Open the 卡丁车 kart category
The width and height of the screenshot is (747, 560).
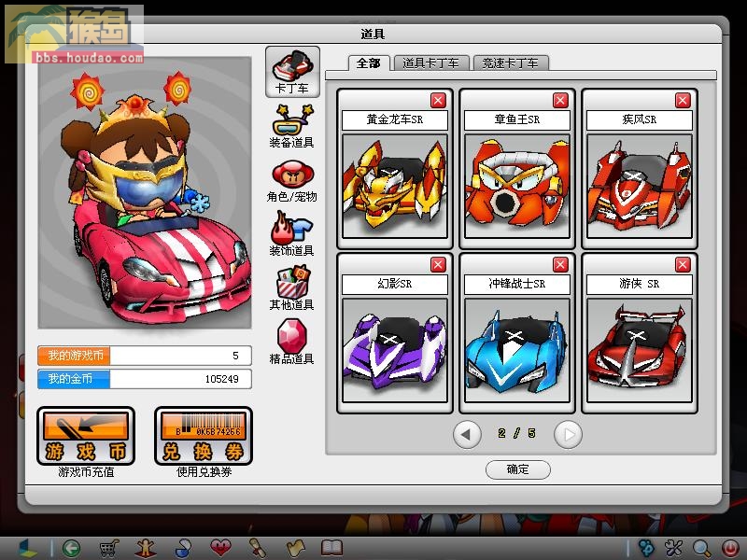(x=292, y=72)
